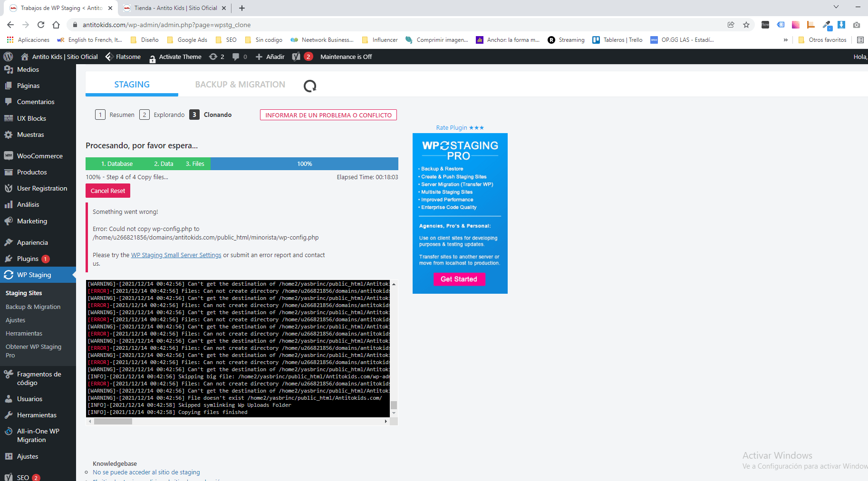Click Get Started on WP Staging Pro
The height and width of the screenshot is (481, 868).
point(459,279)
